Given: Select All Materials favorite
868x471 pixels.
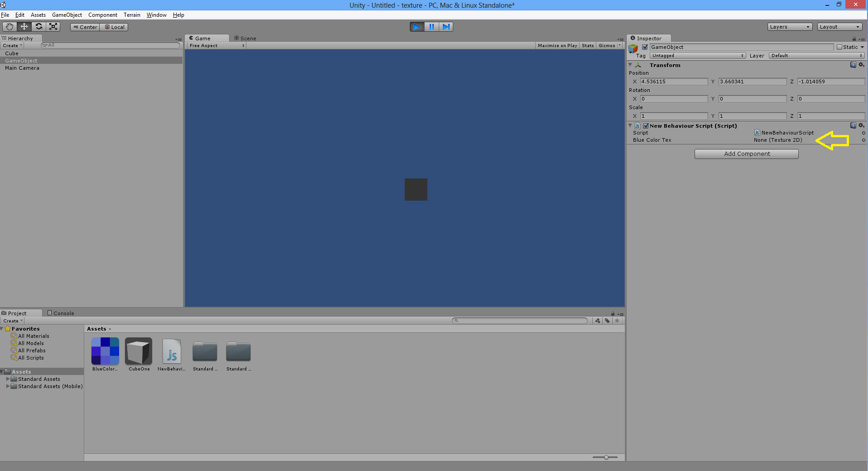Looking at the screenshot, I should (x=30, y=336).
